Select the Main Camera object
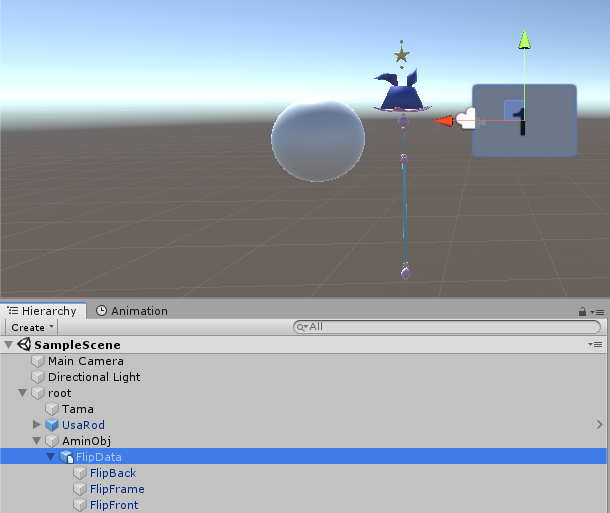 click(x=86, y=361)
